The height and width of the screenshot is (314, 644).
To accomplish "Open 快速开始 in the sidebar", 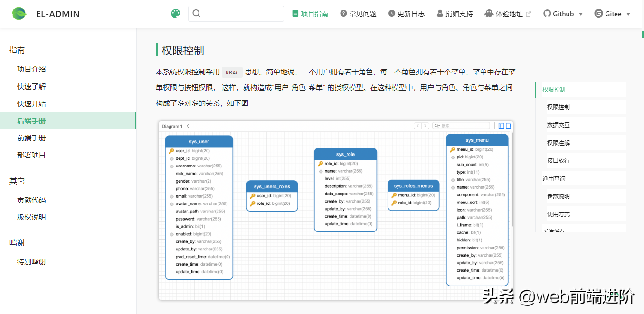I will pyautogui.click(x=31, y=104).
